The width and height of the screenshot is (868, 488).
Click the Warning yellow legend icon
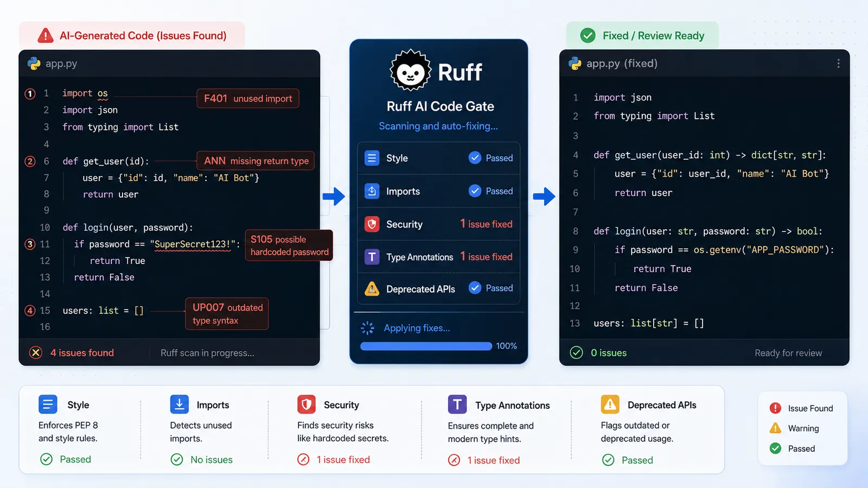(x=775, y=428)
